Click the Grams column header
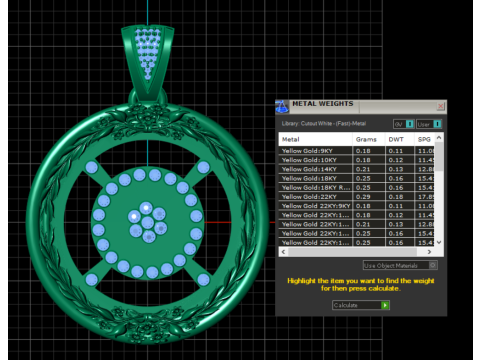This screenshot has height=360, width=480. point(369,139)
